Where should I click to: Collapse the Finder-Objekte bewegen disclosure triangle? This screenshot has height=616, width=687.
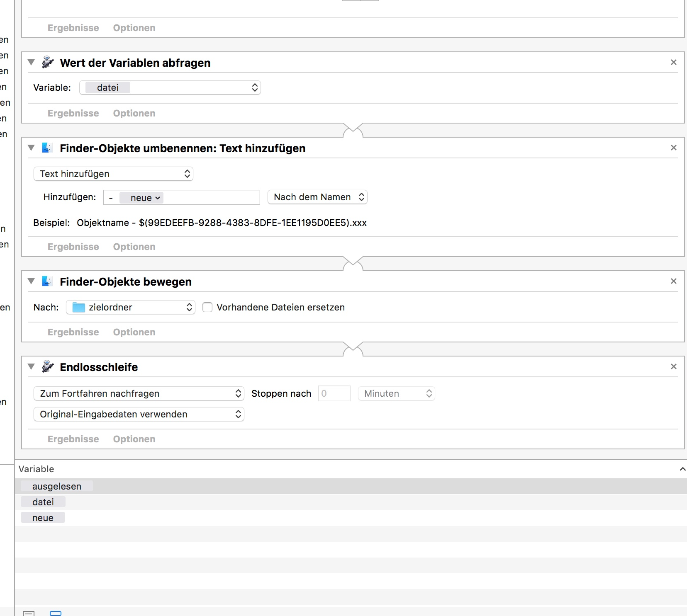coord(31,281)
